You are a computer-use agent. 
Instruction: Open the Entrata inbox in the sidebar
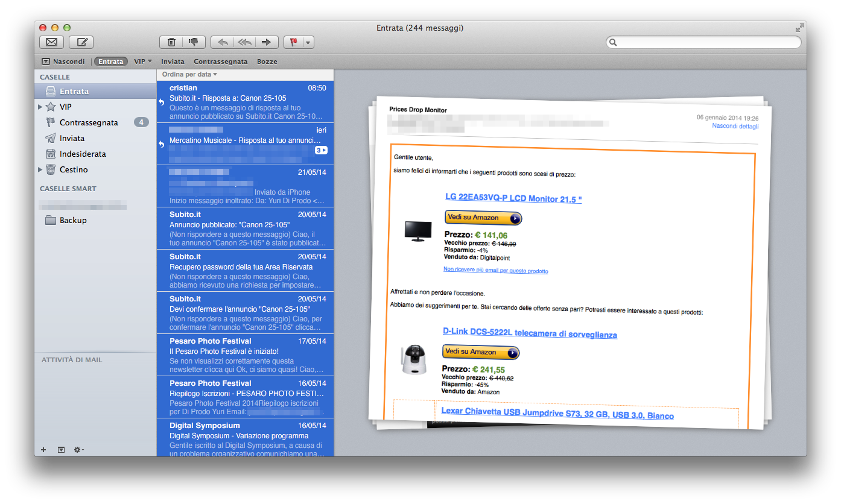coord(95,91)
